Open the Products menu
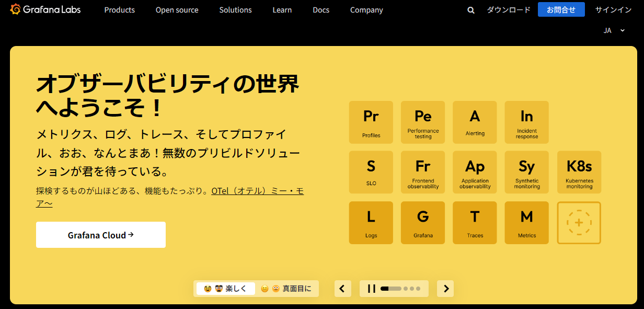The width and height of the screenshot is (644, 309). 119,10
